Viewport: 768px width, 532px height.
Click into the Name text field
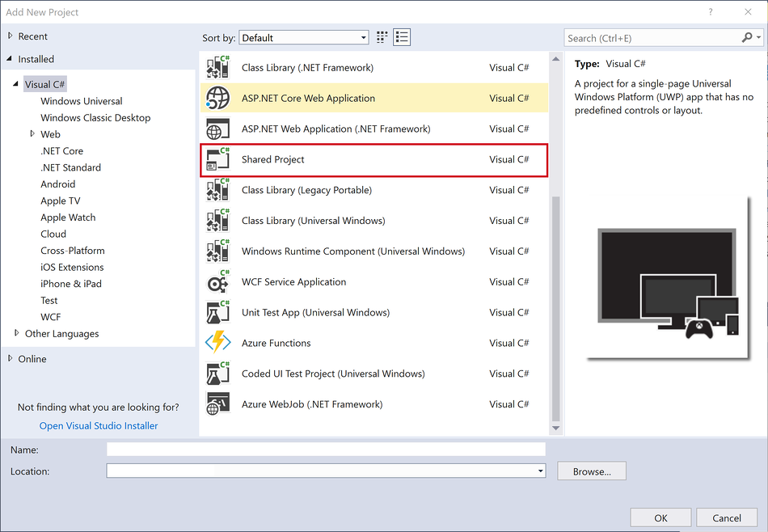pyautogui.click(x=326, y=450)
